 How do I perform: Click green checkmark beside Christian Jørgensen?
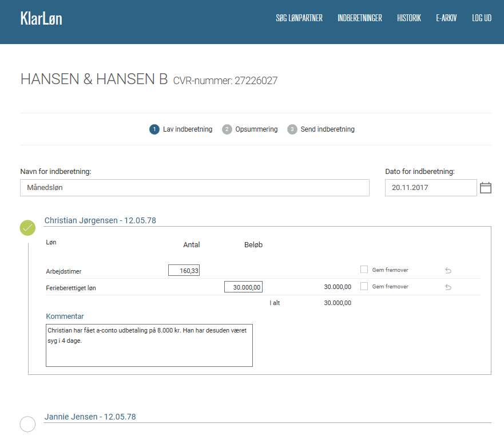click(27, 228)
